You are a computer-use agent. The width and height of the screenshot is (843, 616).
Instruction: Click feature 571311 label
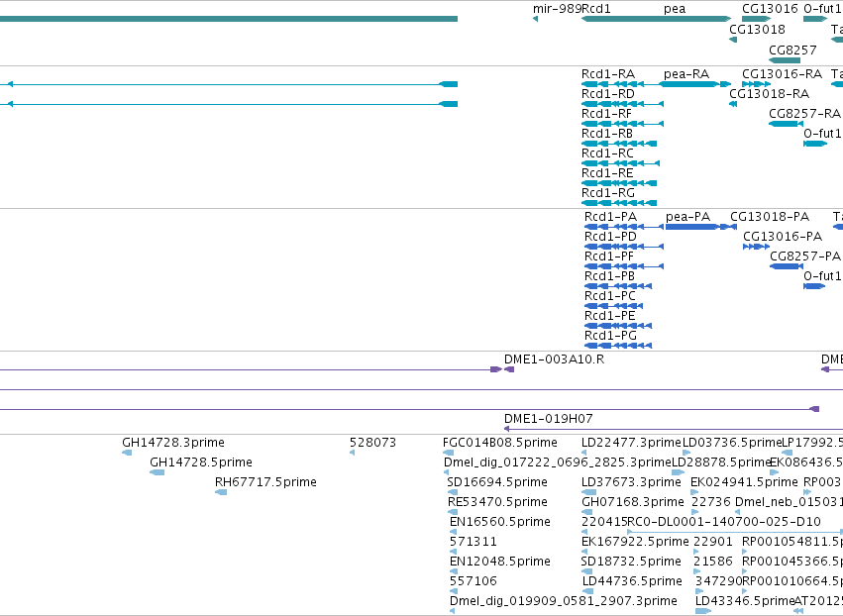pos(474,542)
